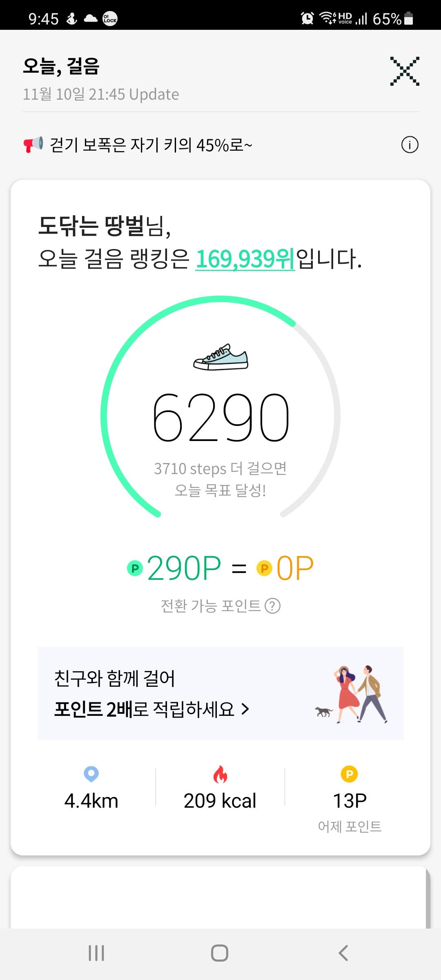
Task: Tap the sneaker icon above step count
Action: coord(220,357)
